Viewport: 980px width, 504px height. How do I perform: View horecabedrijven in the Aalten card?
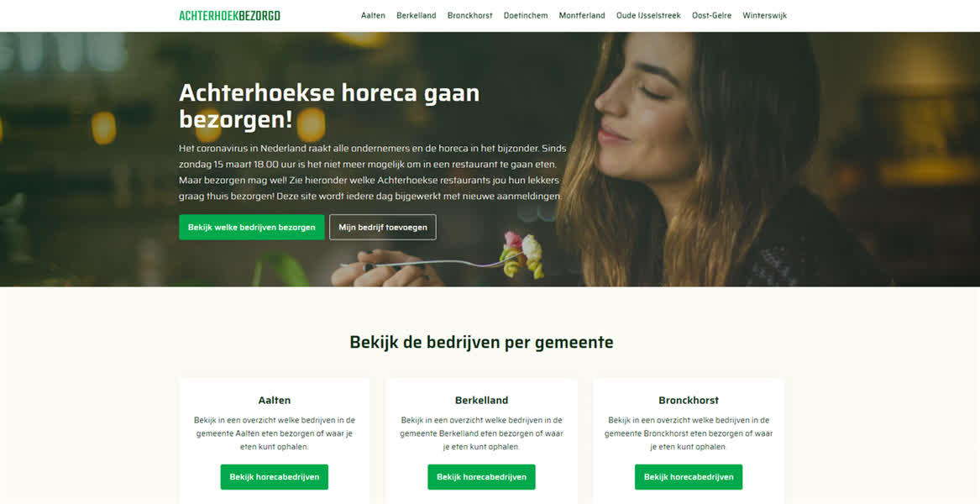coord(275,477)
